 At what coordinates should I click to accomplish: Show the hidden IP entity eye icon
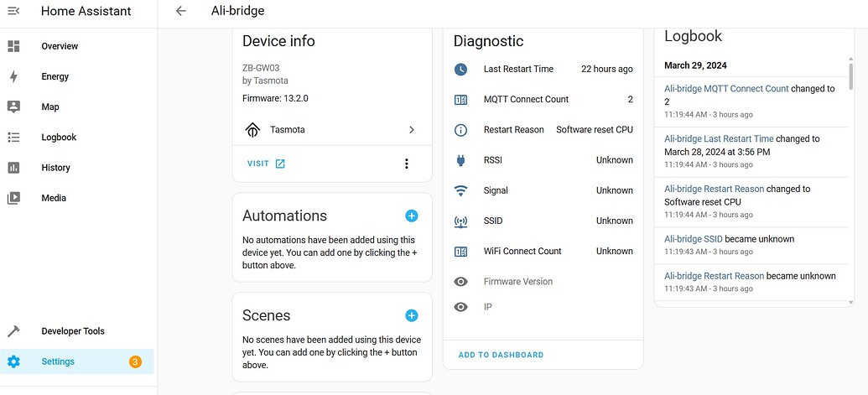point(460,306)
